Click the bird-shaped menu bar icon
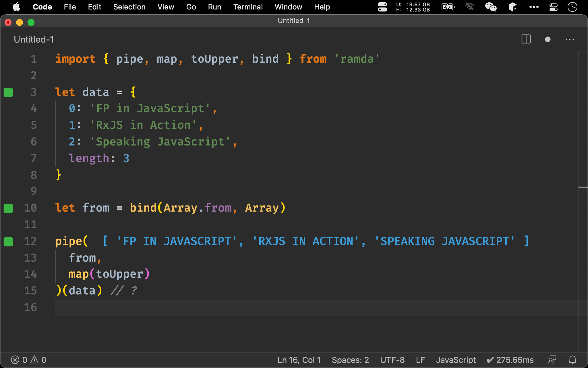The width and height of the screenshot is (588, 368). tap(512, 7)
